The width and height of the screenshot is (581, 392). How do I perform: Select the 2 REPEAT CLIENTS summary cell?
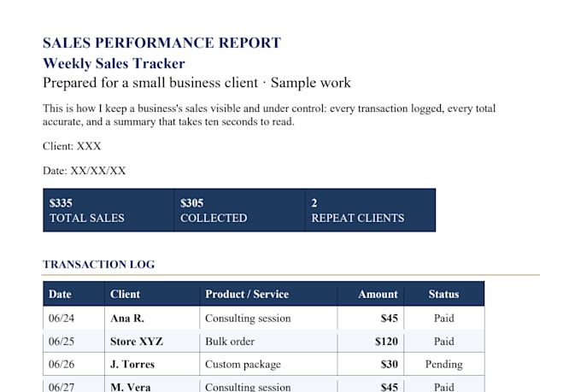(370, 210)
